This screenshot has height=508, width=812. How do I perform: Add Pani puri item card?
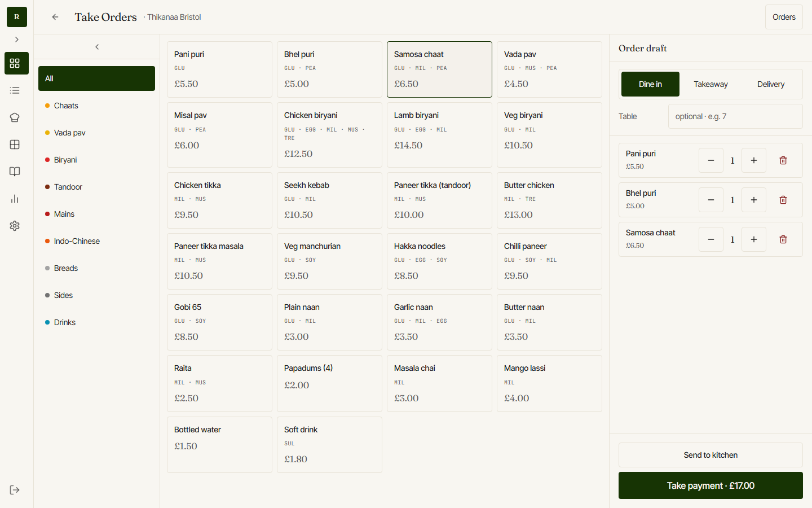click(x=219, y=69)
